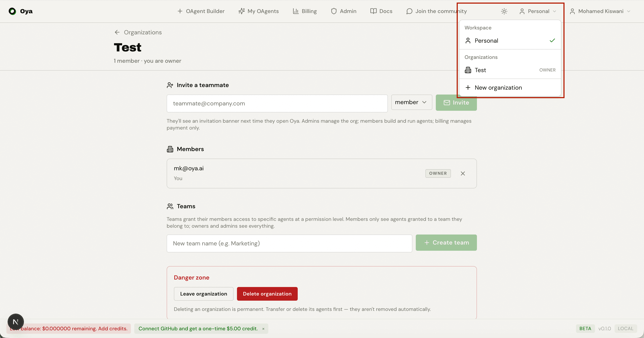Click the Next.js dev tools N badge
Screen dimensions: 644x338
tap(16, 322)
